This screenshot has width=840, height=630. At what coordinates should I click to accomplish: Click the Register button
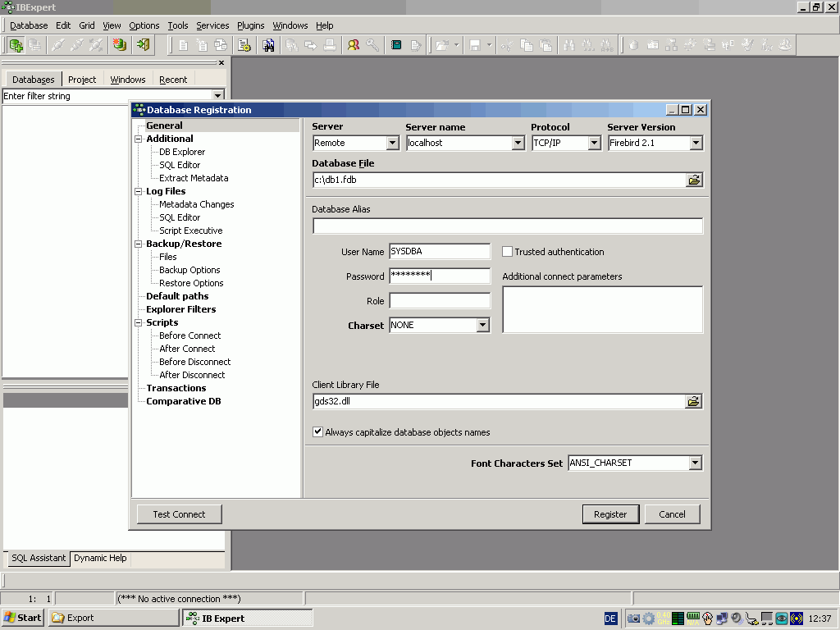click(x=610, y=514)
